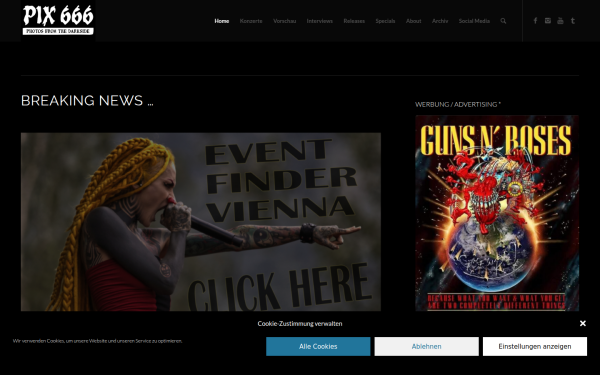Viewport: 600px width, 375px height.
Task: Open the Specials menu item
Action: pos(385,21)
